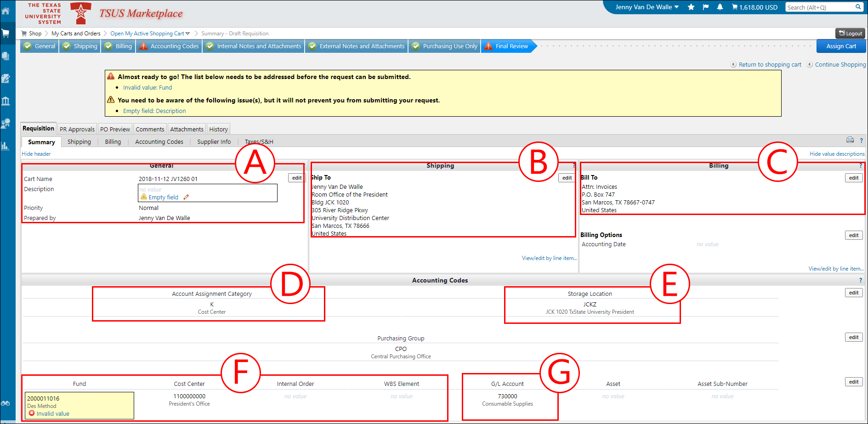The width and height of the screenshot is (868, 424).
Task: Go to External Notes and Attachments step
Action: (357, 46)
